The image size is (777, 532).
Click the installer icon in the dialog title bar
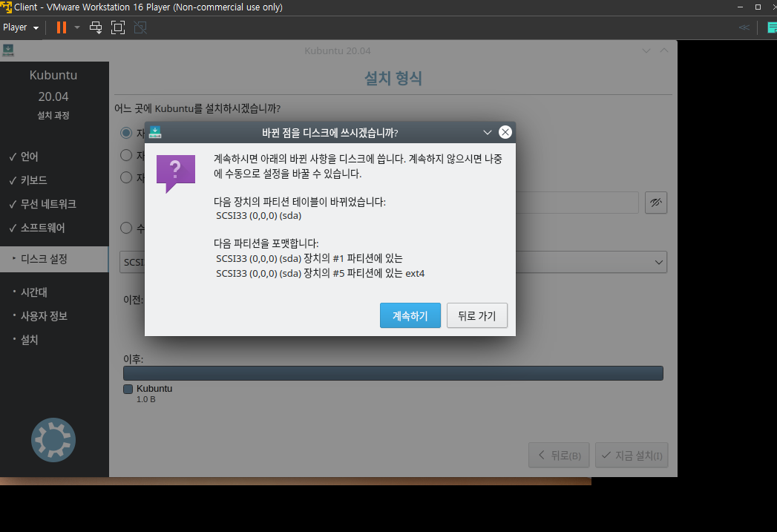click(155, 132)
